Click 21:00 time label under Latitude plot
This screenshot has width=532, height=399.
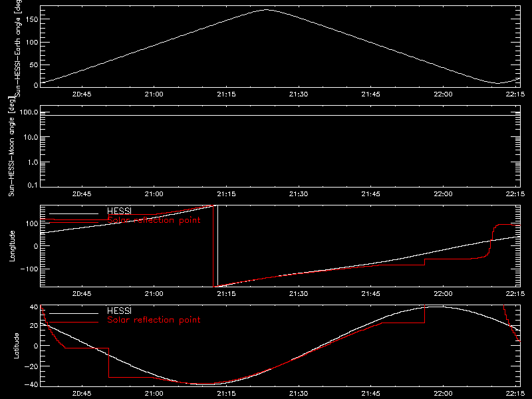[x=154, y=394]
